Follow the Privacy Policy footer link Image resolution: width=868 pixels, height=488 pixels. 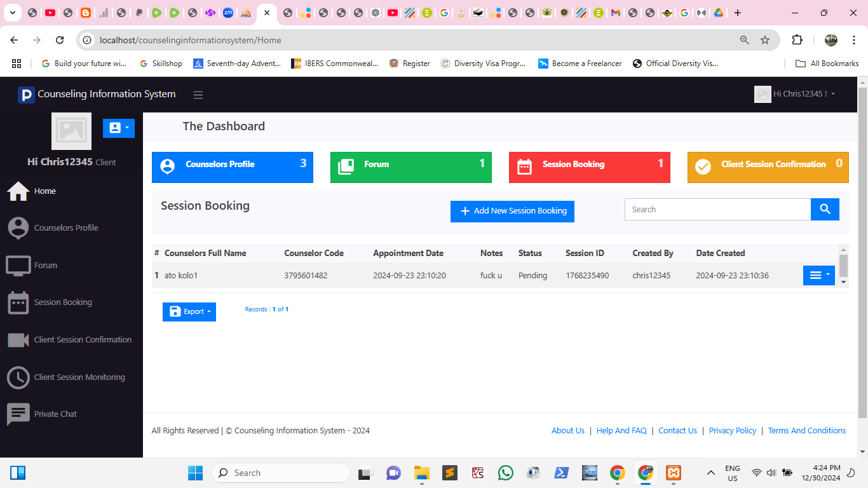point(732,430)
